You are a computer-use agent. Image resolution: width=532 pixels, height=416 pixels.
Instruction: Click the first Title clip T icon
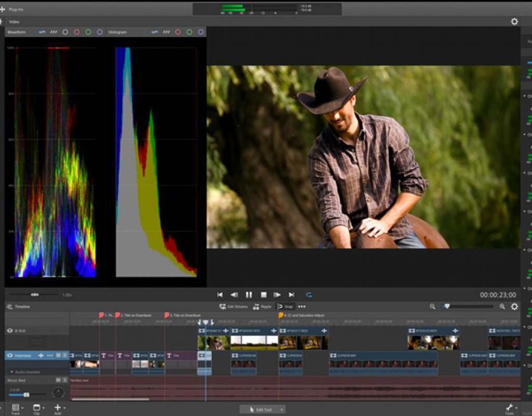click(x=104, y=356)
